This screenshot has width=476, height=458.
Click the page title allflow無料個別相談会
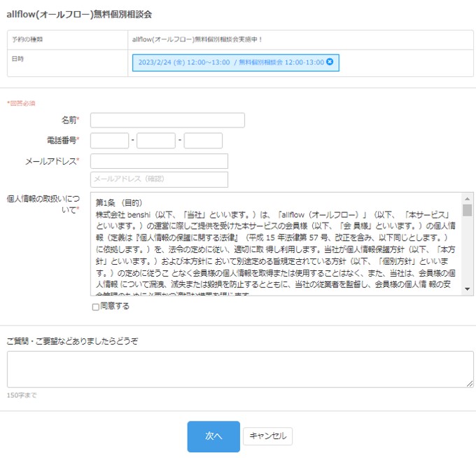coord(79,14)
